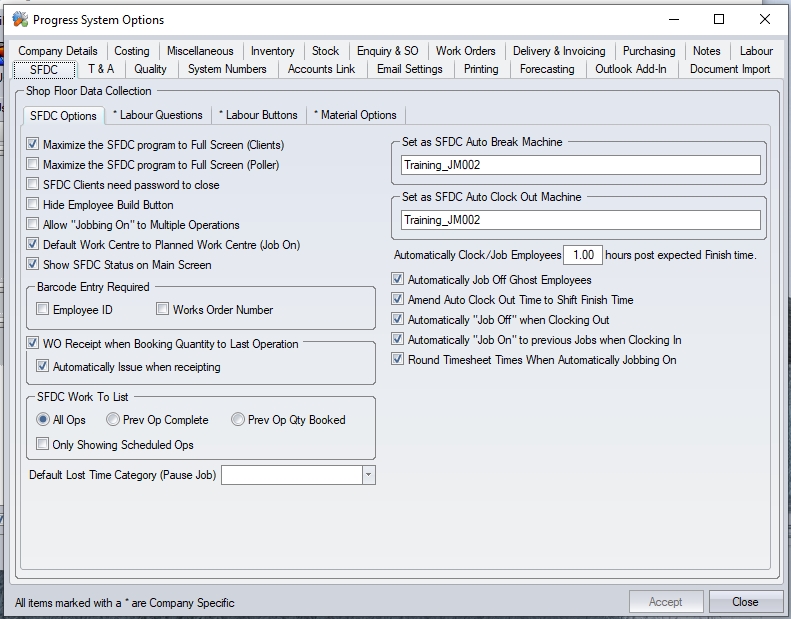Click the Progress app icon in title bar
Image resolution: width=791 pixels, height=619 pixels.
point(19,19)
